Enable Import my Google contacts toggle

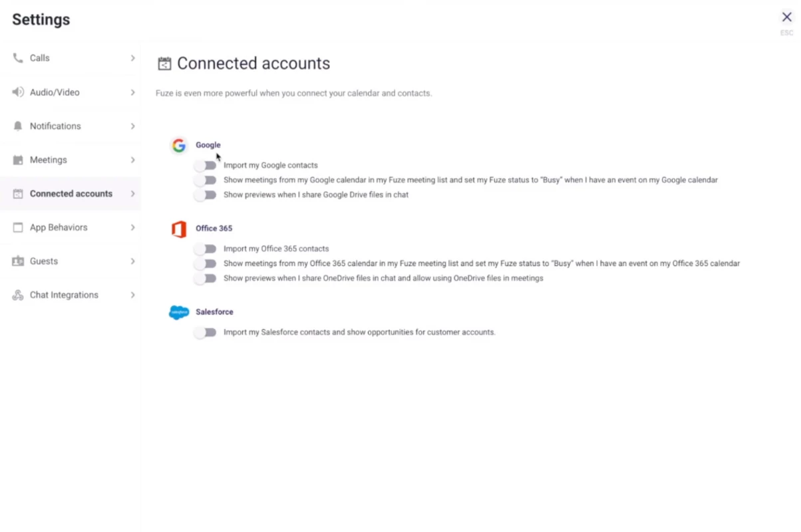pos(206,165)
